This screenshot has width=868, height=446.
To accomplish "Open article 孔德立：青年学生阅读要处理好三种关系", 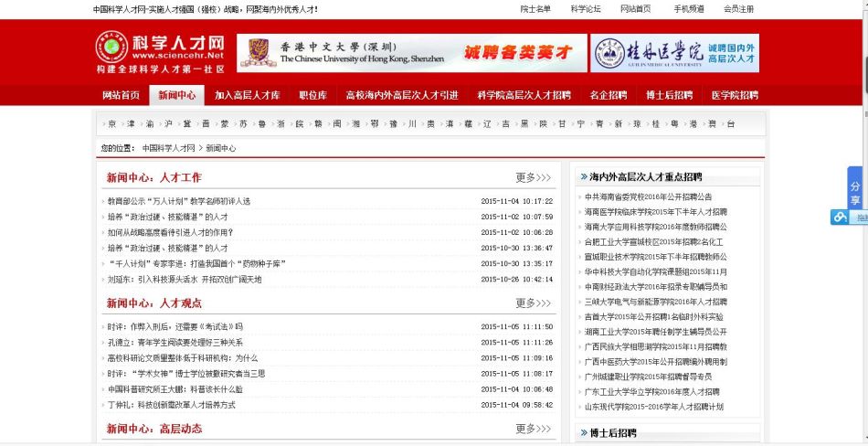I will [175, 343].
